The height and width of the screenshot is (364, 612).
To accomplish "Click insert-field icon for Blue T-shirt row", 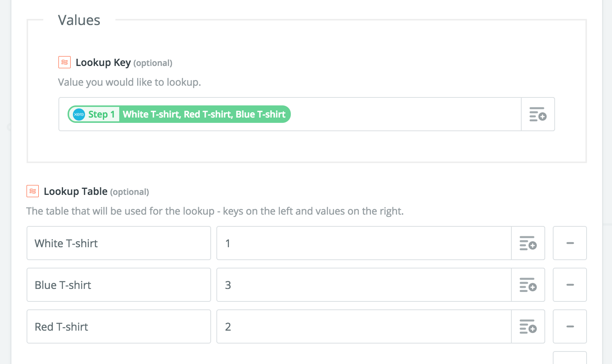I will pos(528,285).
